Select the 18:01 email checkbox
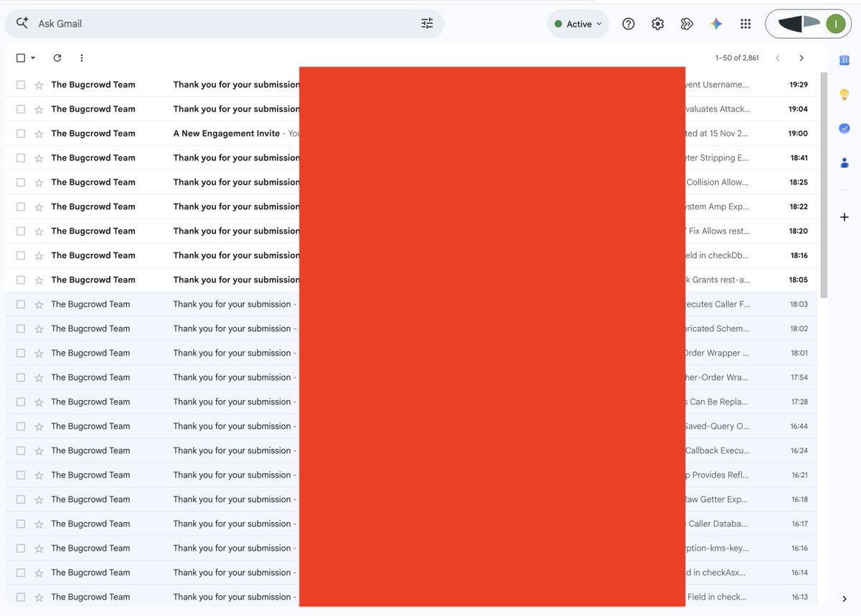Image resolution: width=861 pixels, height=616 pixels. pos(21,353)
